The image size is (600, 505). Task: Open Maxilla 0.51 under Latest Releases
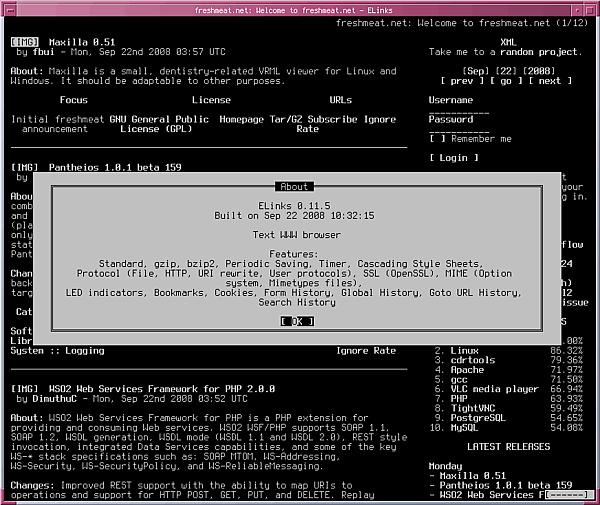(x=473, y=476)
